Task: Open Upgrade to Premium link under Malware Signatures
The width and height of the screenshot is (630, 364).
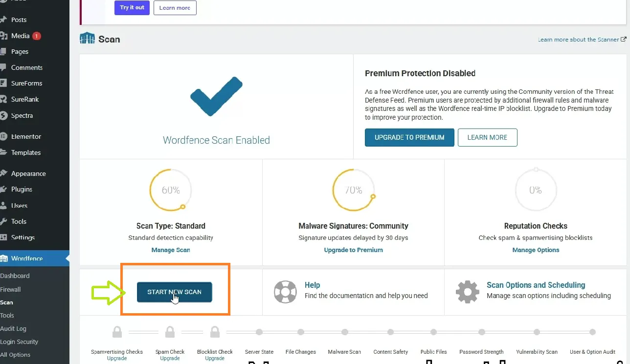Action: 353,250
